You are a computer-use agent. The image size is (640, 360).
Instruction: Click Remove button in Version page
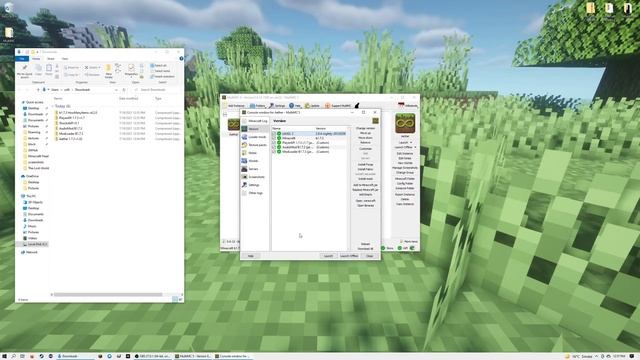pyautogui.click(x=365, y=142)
